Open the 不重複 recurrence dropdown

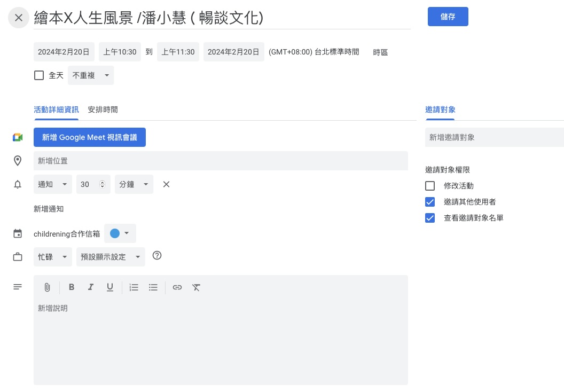coord(91,75)
